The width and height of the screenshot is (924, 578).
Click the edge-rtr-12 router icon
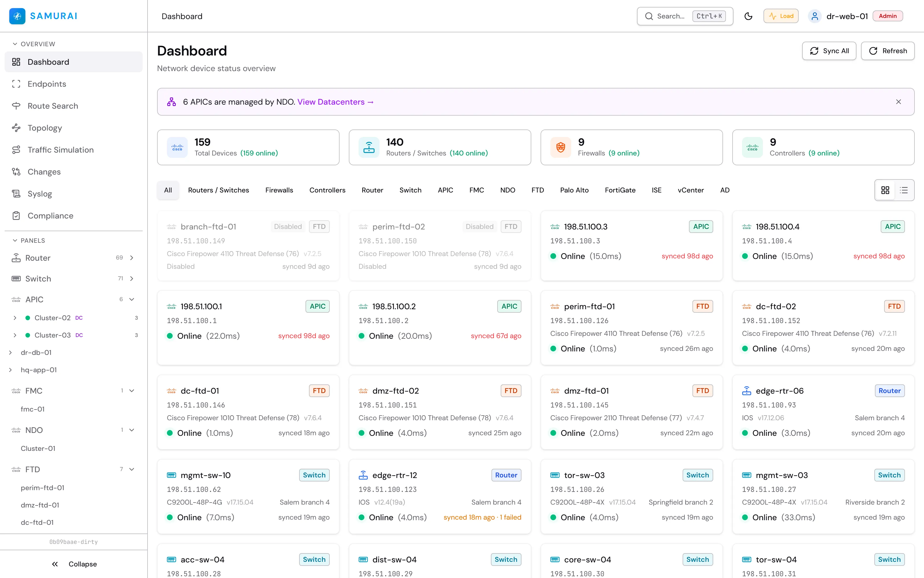click(x=363, y=475)
